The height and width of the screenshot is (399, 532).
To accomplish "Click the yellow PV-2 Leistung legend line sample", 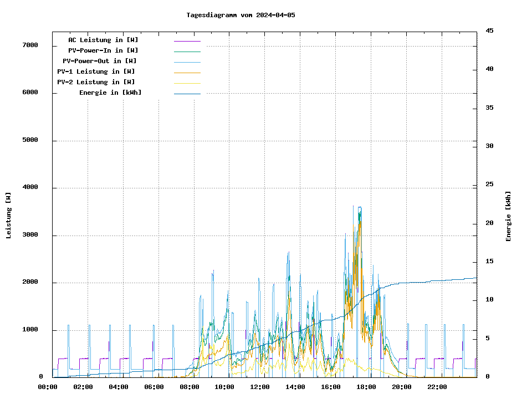I will point(187,83).
